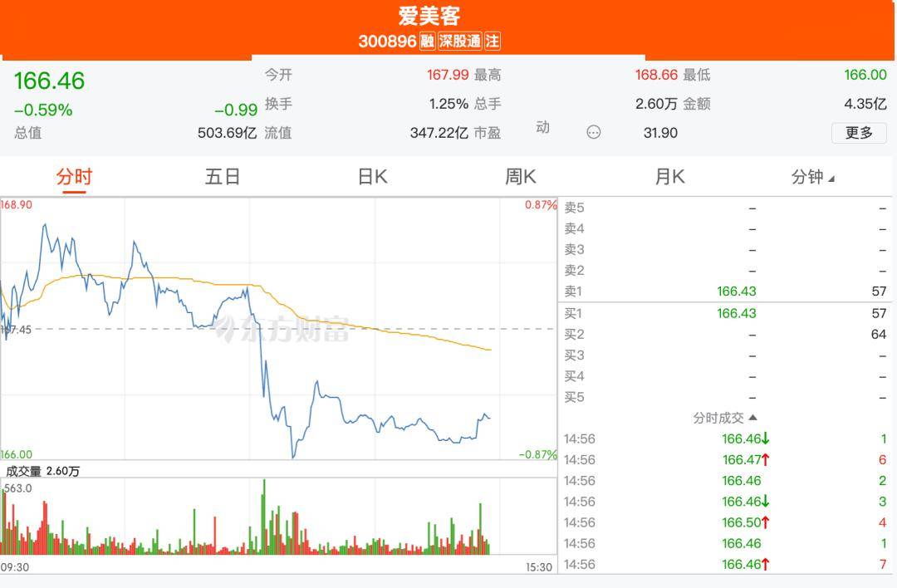The height and width of the screenshot is (588, 897).
Task: Open the 周K weekly chart tab
Action: (x=521, y=177)
